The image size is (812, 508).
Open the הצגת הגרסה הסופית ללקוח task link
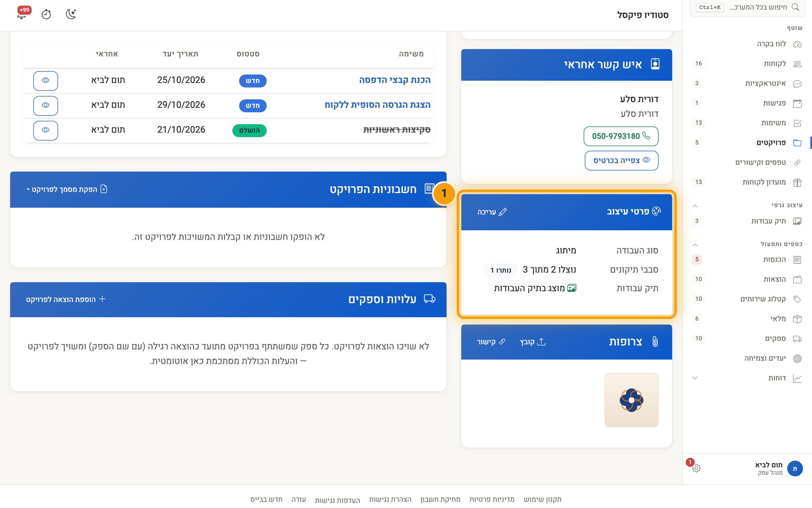click(x=378, y=105)
